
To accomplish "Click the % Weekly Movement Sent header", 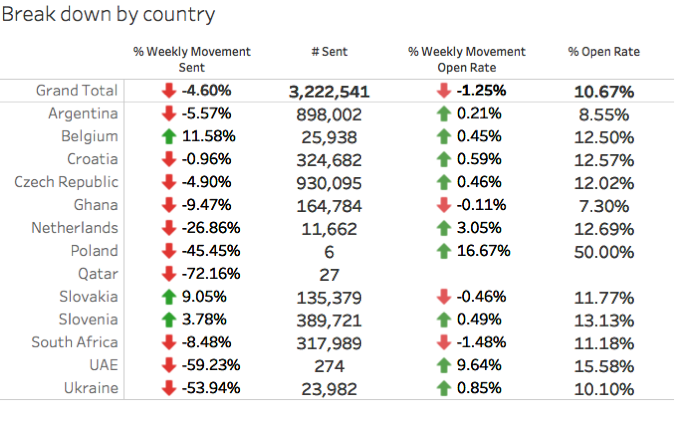I will click(x=192, y=60).
